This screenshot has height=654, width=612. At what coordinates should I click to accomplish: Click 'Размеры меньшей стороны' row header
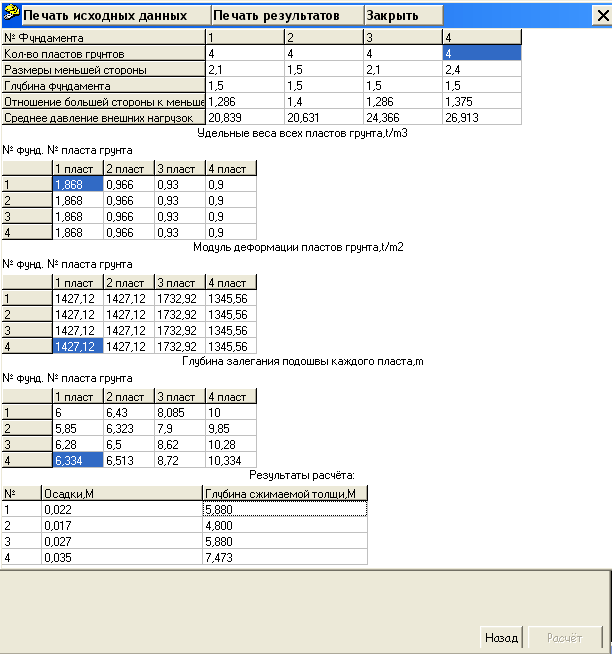coord(103,70)
